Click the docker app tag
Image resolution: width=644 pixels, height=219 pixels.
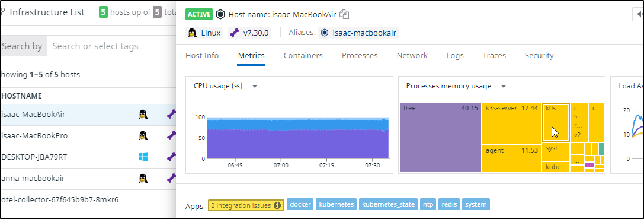pos(300,204)
